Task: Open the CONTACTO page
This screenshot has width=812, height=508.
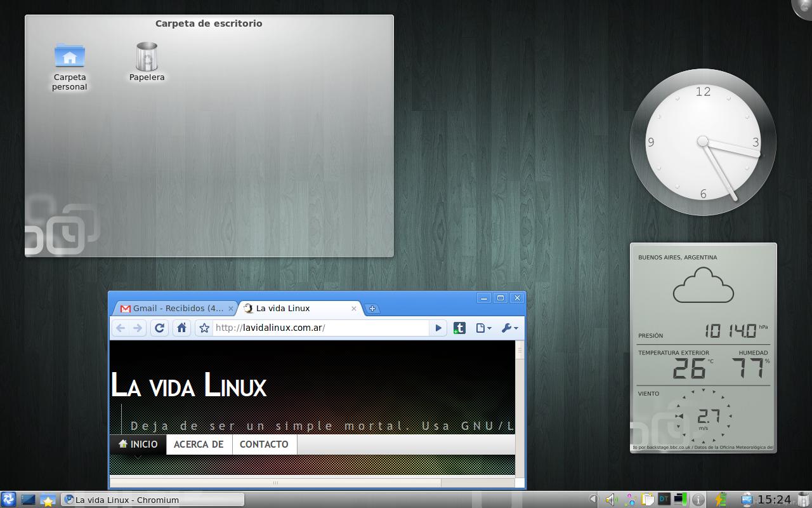Action: pyautogui.click(x=264, y=444)
